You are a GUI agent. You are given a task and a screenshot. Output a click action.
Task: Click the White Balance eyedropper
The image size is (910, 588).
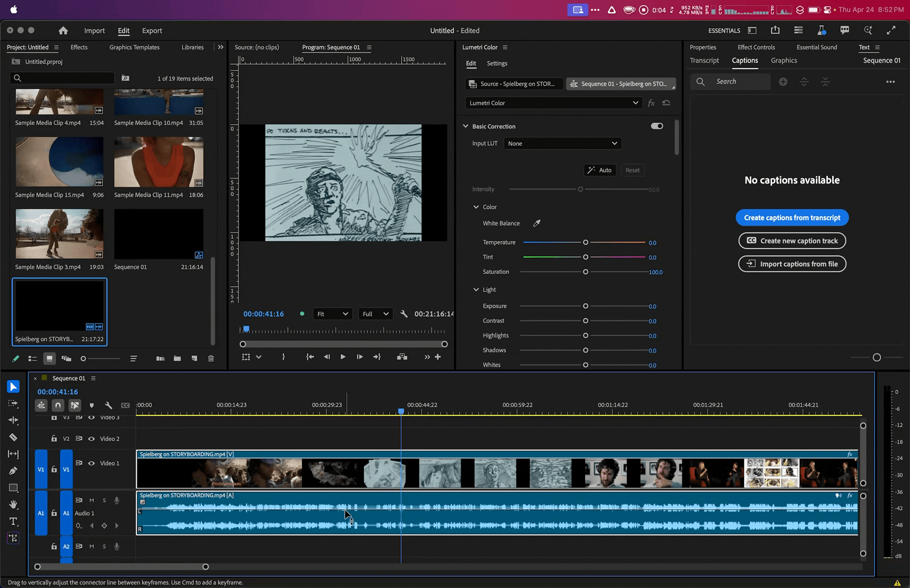click(x=537, y=223)
